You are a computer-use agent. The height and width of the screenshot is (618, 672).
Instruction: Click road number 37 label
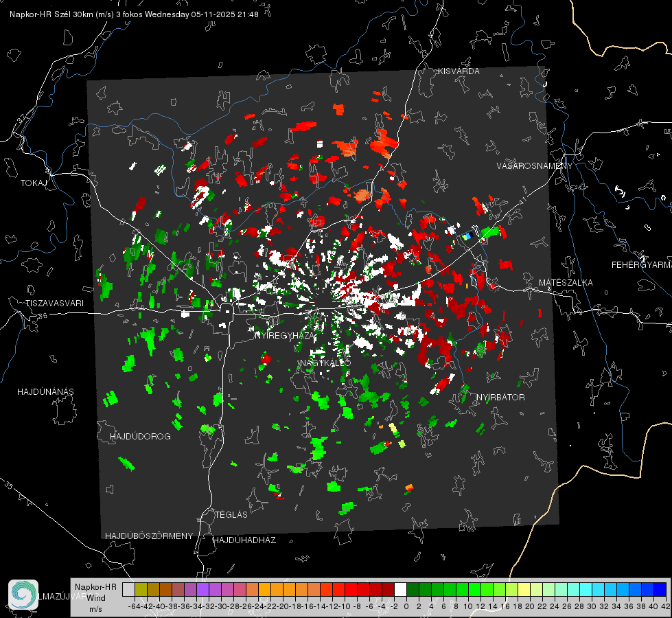tap(22, 118)
